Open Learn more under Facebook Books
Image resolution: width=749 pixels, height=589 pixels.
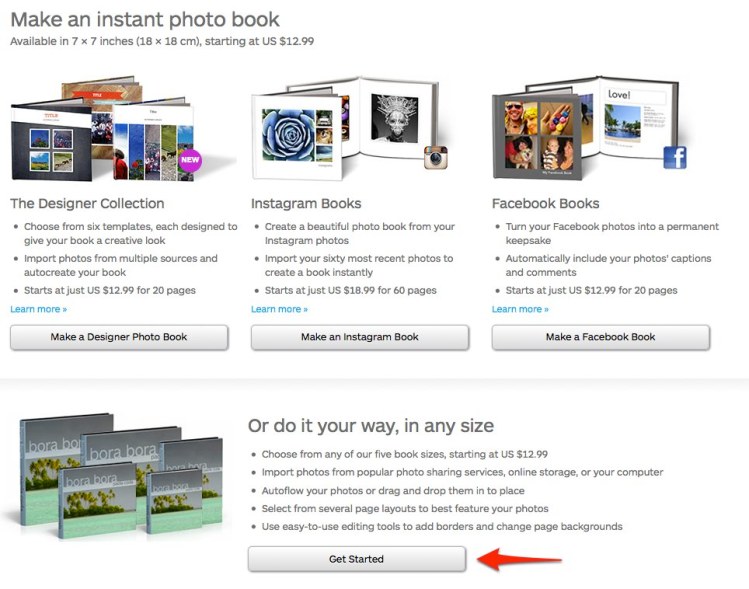(x=520, y=309)
